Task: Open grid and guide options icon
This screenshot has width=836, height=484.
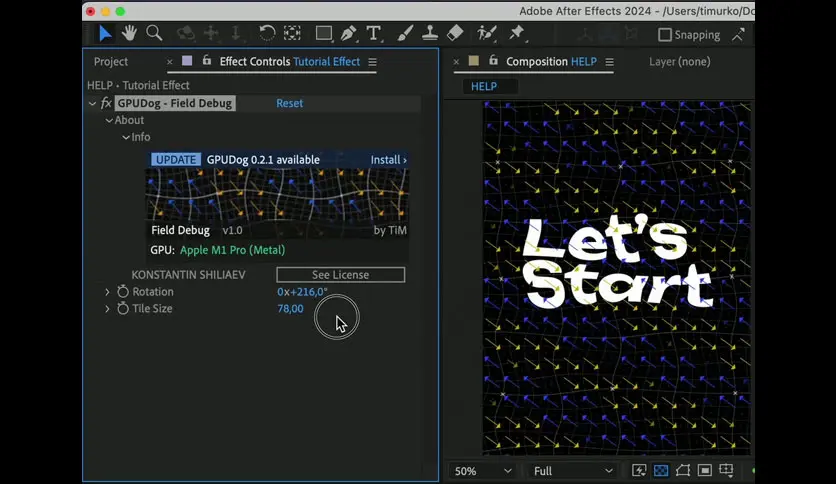Action: pyautogui.click(x=727, y=470)
